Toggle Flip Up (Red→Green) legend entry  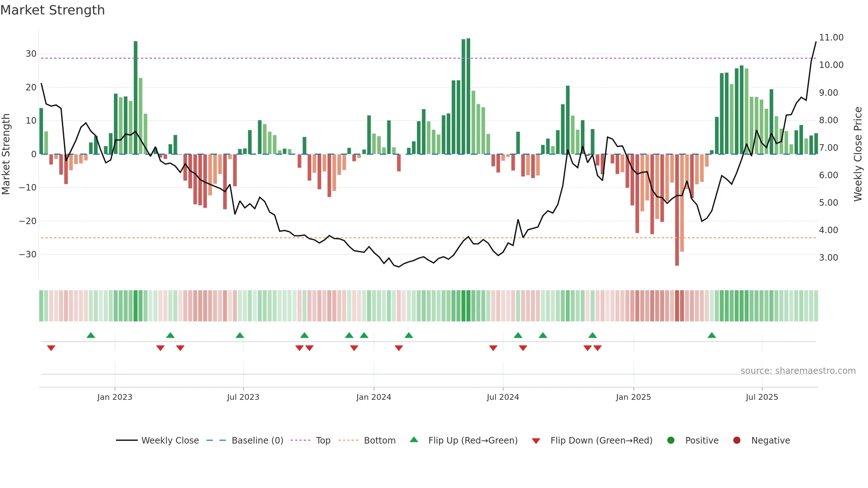(464, 440)
